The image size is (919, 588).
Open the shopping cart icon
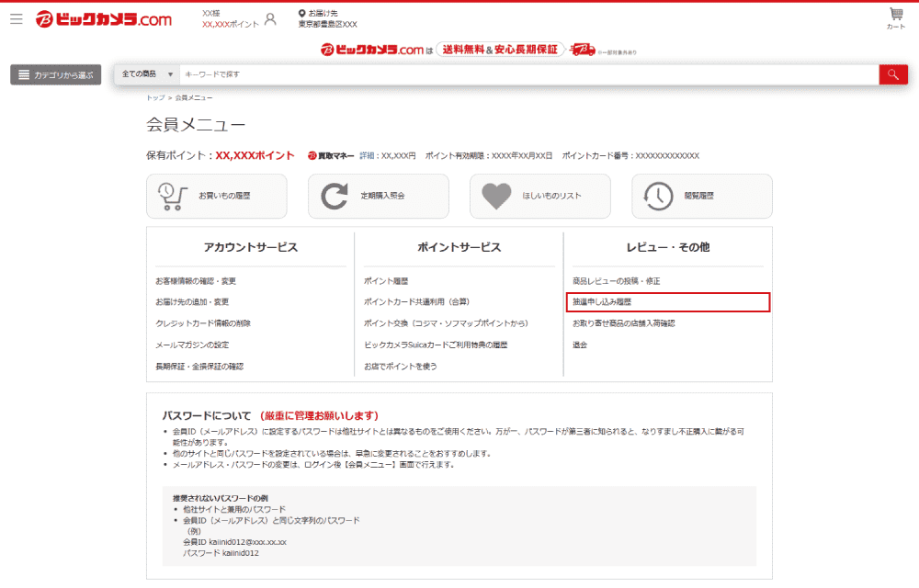pyautogui.click(x=895, y=17)
